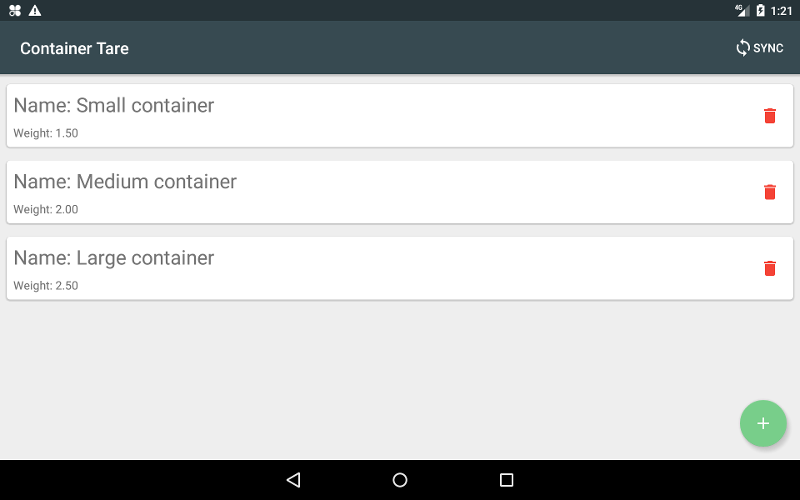Tap the 4G signal strength icon
Screen dimensions: 800x500
point(742,10)
